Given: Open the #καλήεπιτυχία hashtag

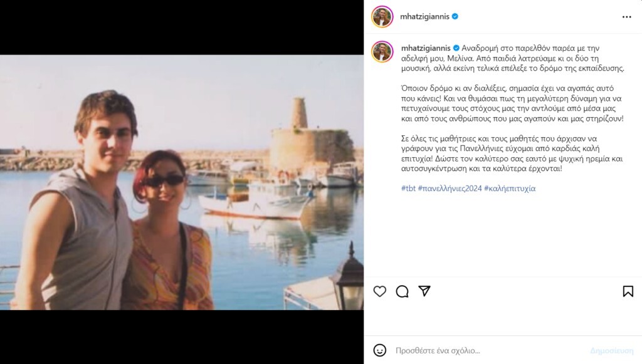Looking at the screenshot, I should (510, 189).
